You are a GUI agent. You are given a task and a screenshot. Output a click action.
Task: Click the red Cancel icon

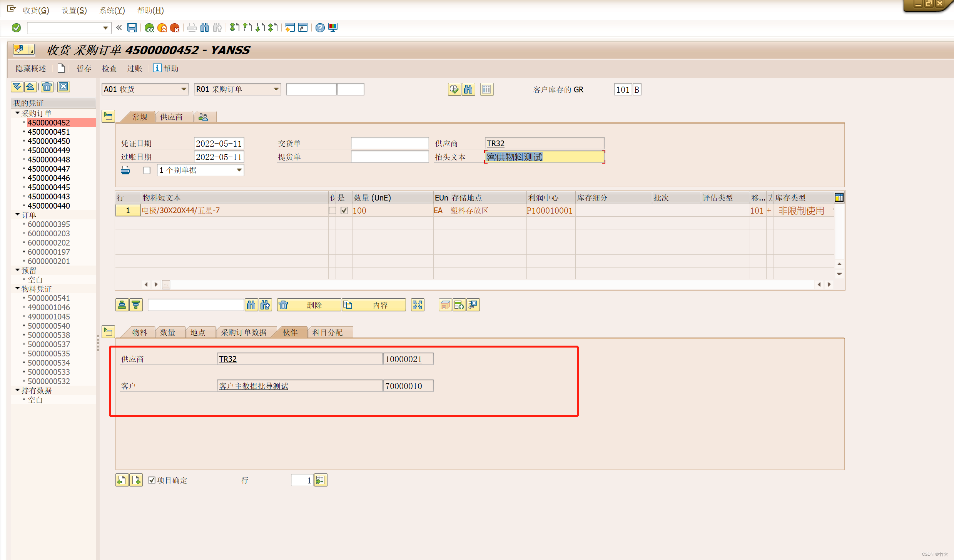pos(175,28)
